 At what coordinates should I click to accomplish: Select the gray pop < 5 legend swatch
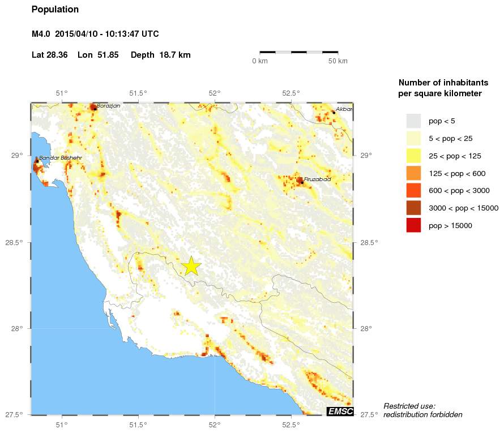pos(413,121)
